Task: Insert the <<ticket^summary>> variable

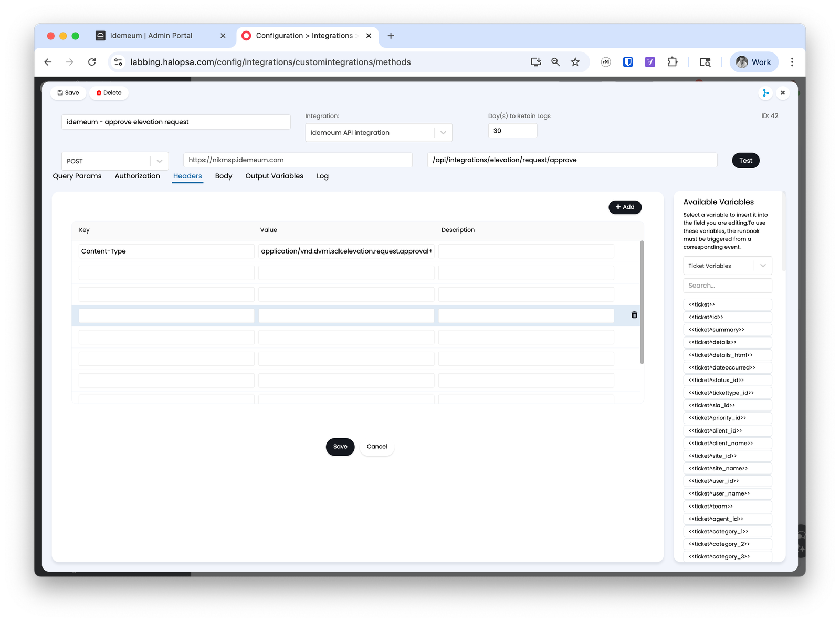Action: point(728,330)
